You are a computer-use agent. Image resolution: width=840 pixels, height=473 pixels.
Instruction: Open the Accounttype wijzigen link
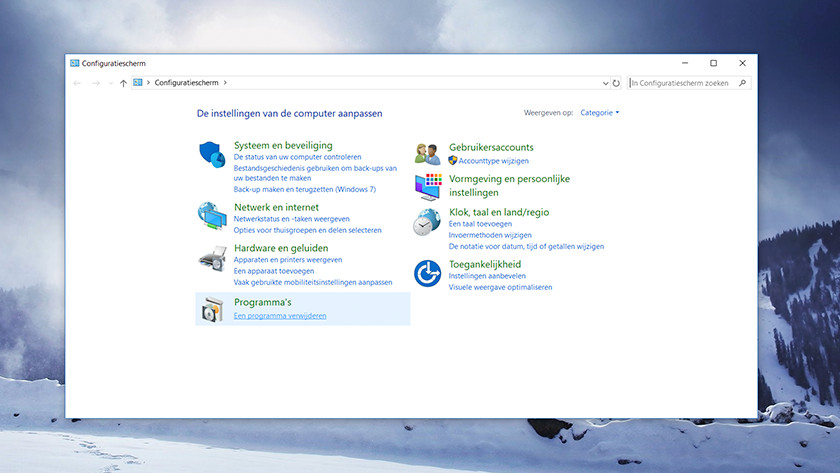point(494,161)
